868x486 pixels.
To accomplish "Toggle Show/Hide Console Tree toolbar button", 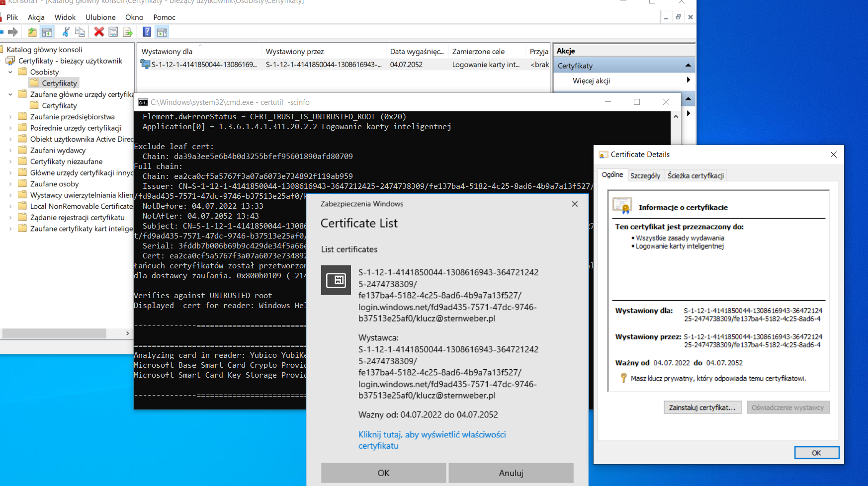I will [47, 32].
